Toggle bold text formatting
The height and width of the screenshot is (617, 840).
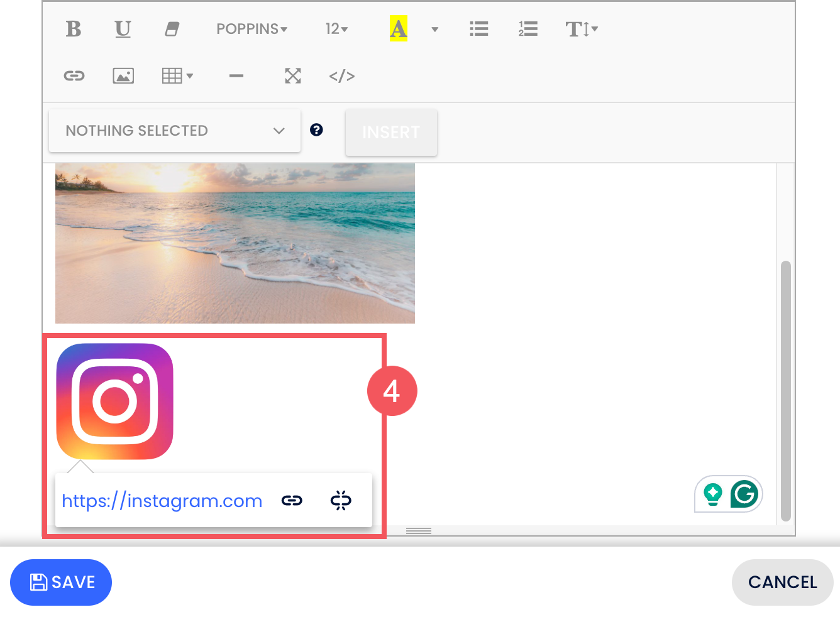click(x=74, y=29)
